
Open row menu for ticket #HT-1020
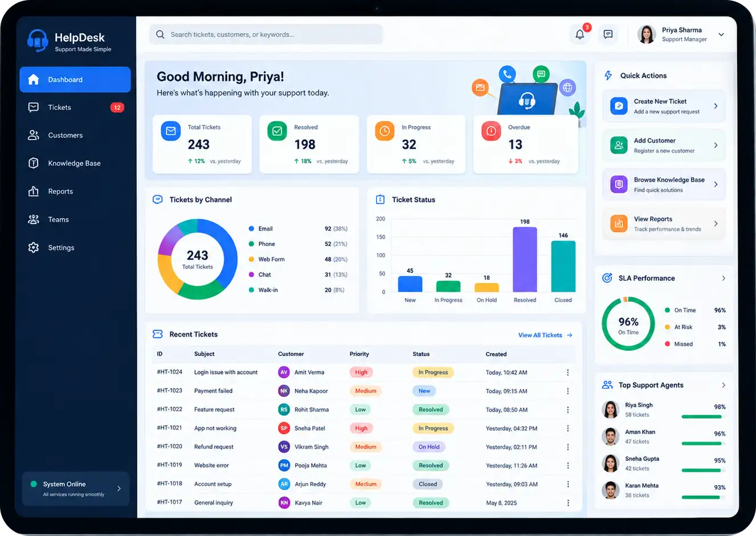pos(568,447)
